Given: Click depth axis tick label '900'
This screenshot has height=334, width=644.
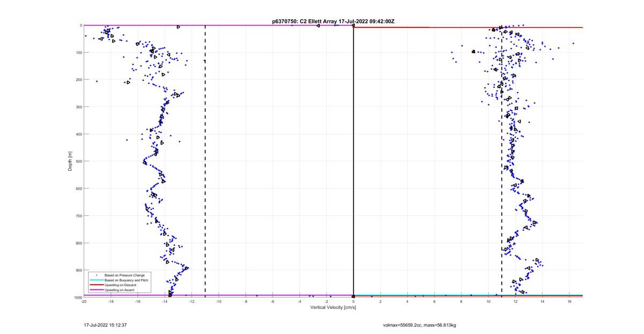Looking at the screenshot, I should (x=78, y=270).
